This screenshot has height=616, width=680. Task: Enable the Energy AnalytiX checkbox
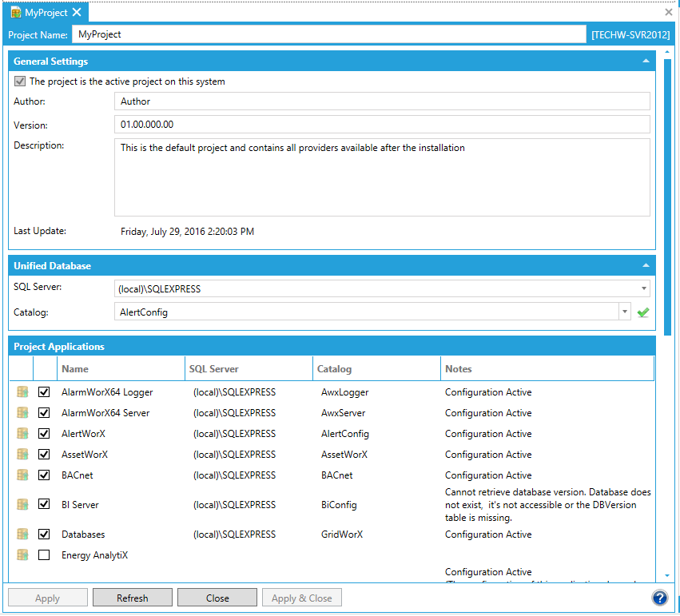[x=45, y=555]
